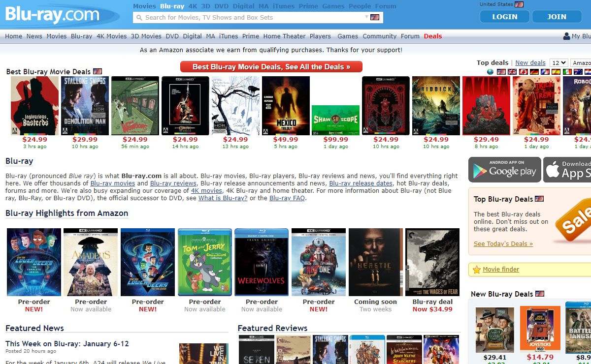Select the Germany flag for deals
The image size is (591, 364).
coord(534,72)
